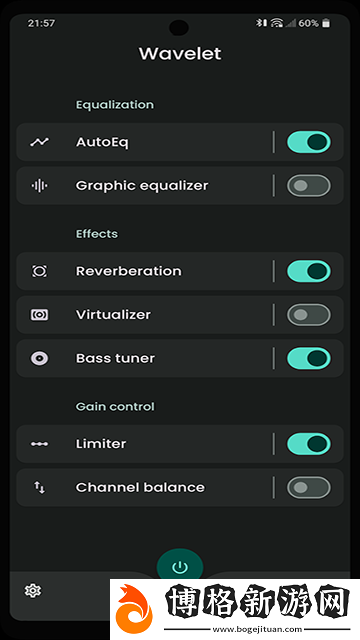Turn off the Limiter toggle
The width and height of the screenshot is (360, 640).
pyautogui.click(x=309, y=444)
